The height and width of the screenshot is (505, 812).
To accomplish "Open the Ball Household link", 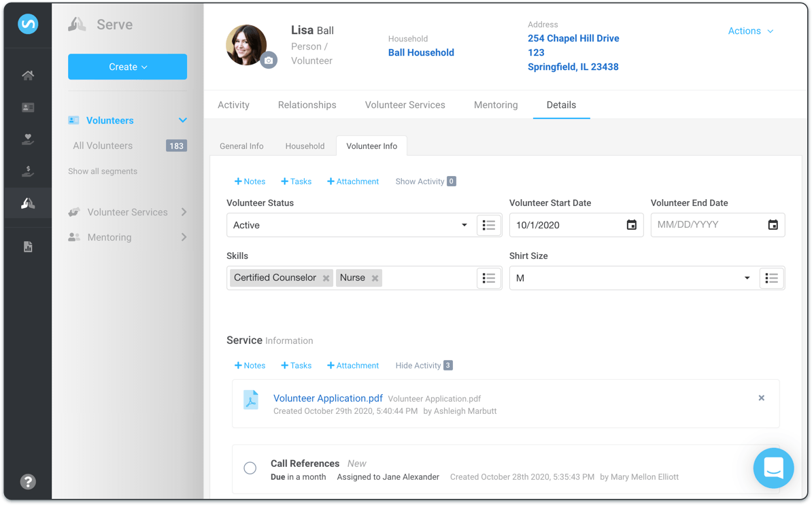I will click(421, 52).
